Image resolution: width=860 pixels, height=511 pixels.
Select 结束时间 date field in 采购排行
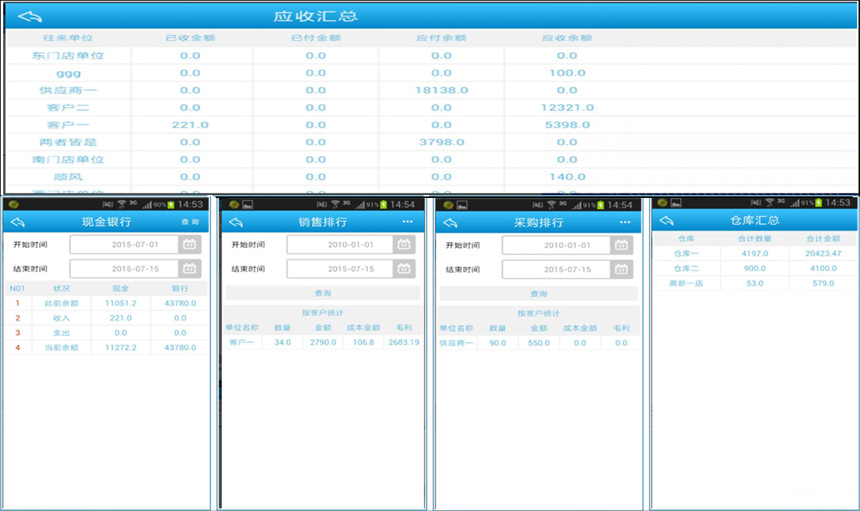(x=556, y=269)
